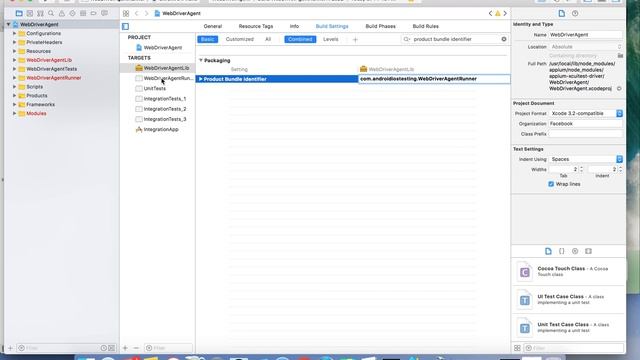Collapse the WebDriverAgent project root
The width and height of the screenshot is (640, 360).
click(9, 24)
